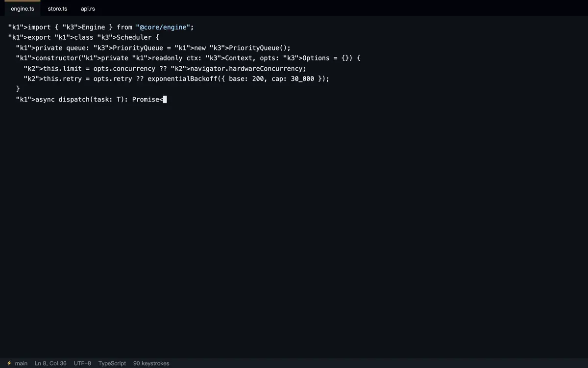Click the Engine identifier in import line
Image resolution: width=588 pixels, height=368 pixels.
tap(94, 27)
